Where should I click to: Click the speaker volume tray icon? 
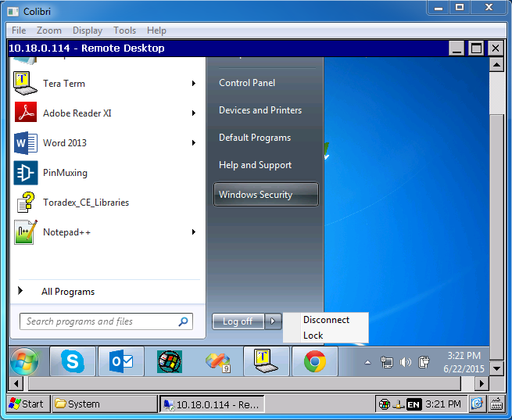(405, 362)
